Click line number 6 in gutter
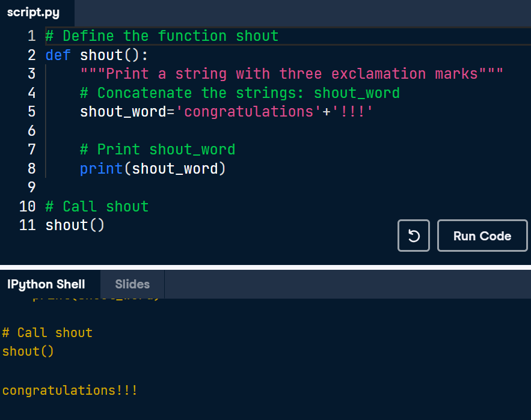The width and height of the screenshot is (531, 420). pyautogui.click(x=31, y=130)
